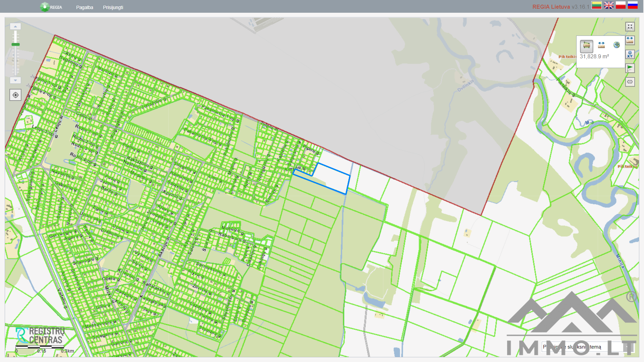Open the Pagalba help menu

[85, 7]
